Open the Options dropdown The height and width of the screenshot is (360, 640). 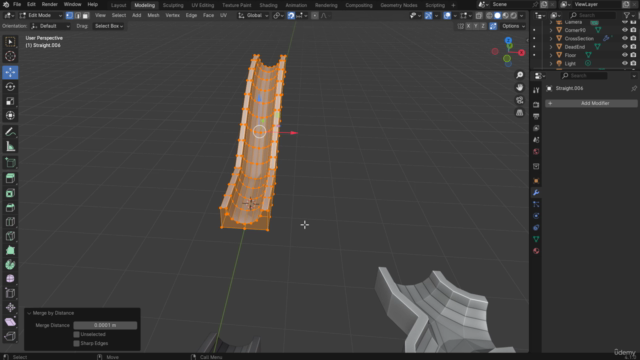[x=513, y=26]
